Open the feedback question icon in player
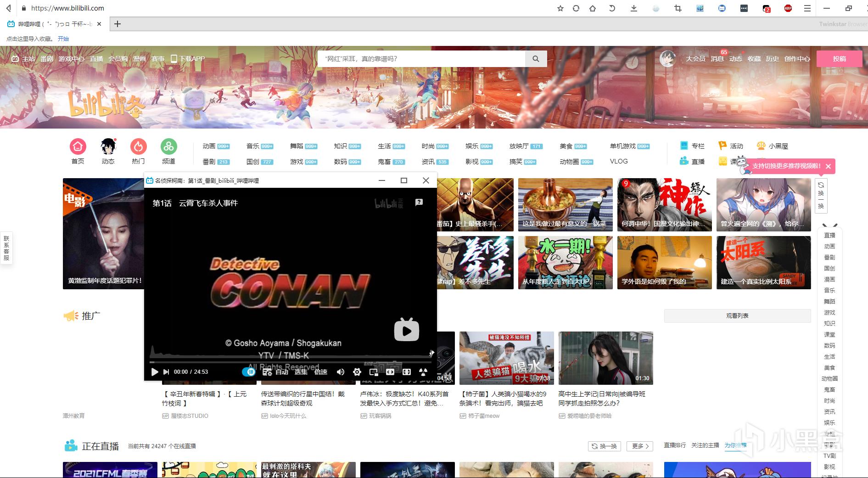 419,202
